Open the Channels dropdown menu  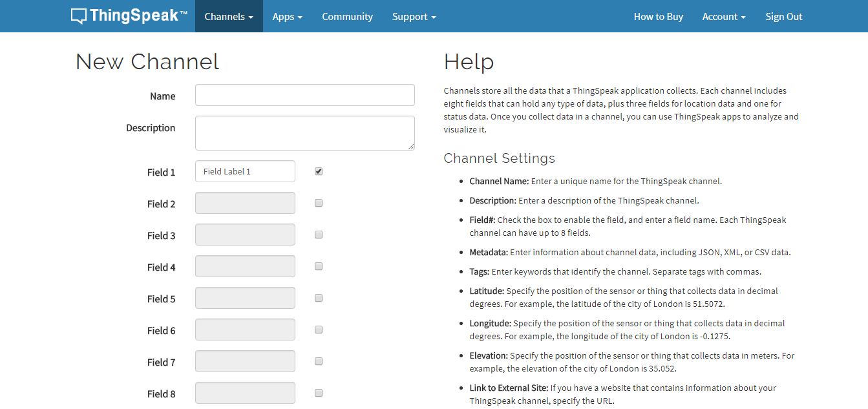tap(229, 17)
